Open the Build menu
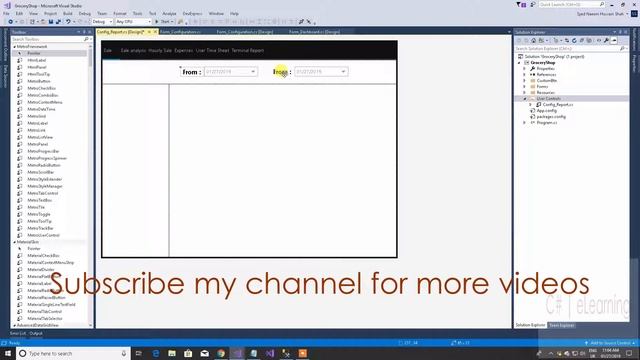The height and width of the screenshot is (360, 640). tap(68, 13)
